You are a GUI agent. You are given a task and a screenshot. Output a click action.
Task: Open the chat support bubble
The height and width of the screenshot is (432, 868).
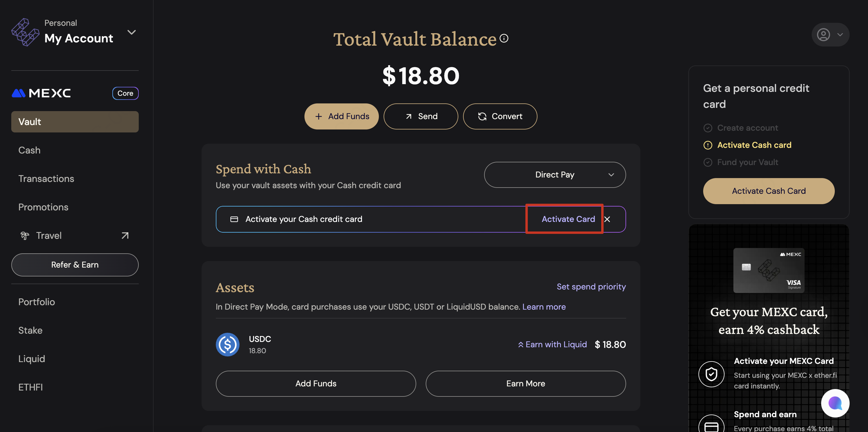click(835, 403)
